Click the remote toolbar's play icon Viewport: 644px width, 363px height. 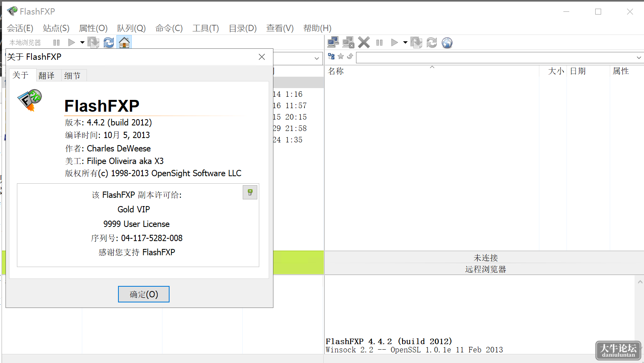click(x=394, y=42)
